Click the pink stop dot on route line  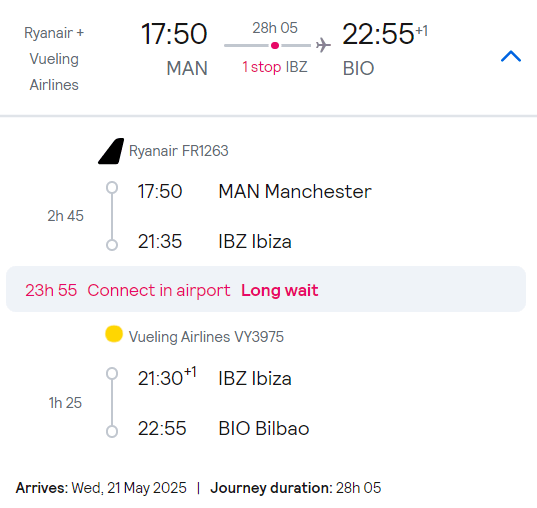(275, 45)
